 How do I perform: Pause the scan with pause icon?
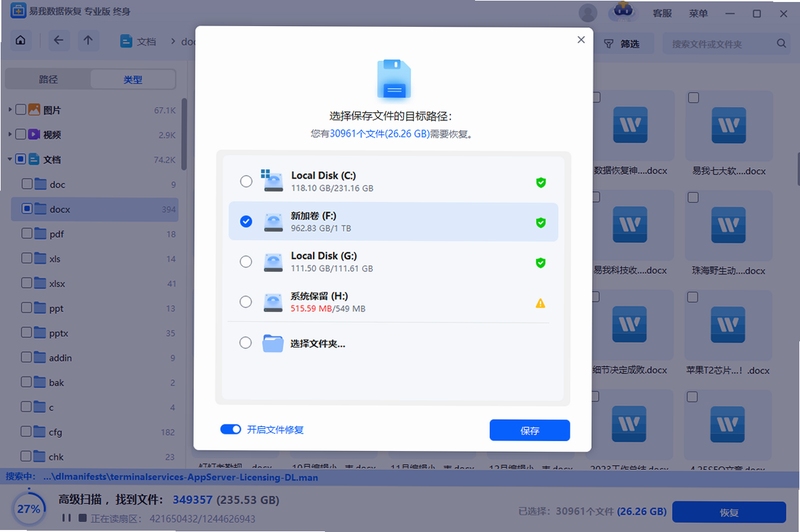coord(66,518)
